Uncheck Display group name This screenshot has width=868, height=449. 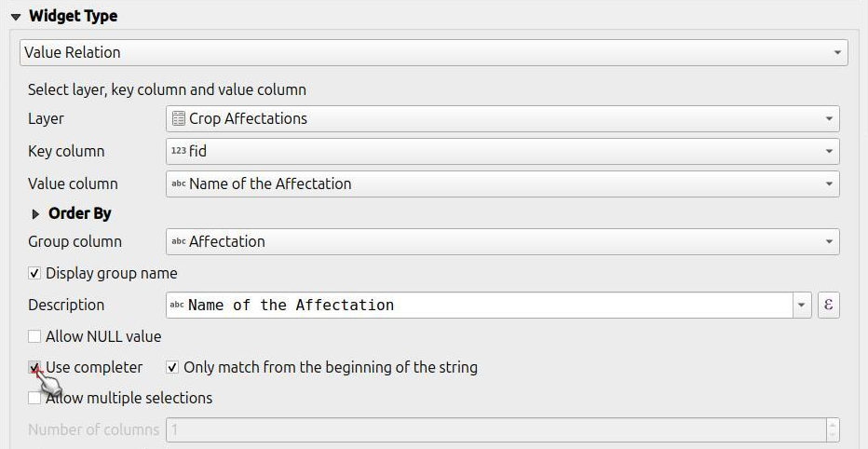[34, 273]
